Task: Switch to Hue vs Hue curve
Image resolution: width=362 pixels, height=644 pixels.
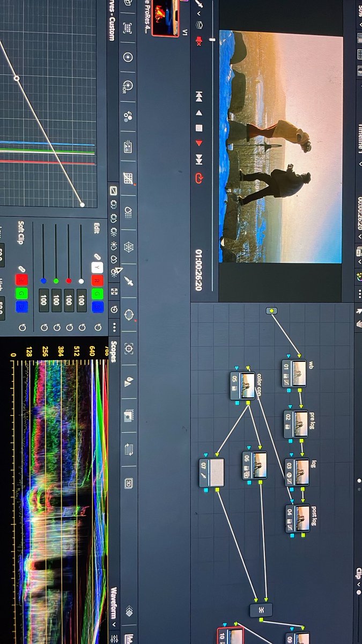Action: coord(113,204)
